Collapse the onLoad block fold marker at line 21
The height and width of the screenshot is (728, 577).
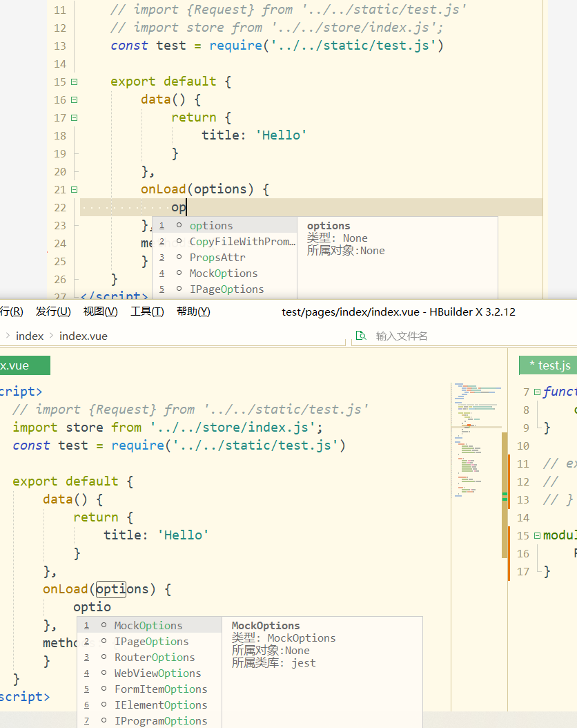[x=74, y=189]
